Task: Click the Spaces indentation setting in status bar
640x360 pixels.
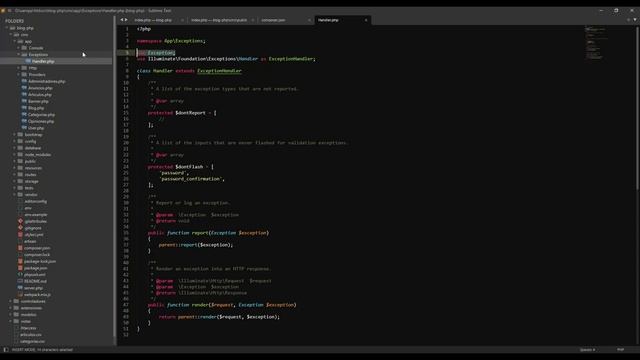Action: coord(588,350)
